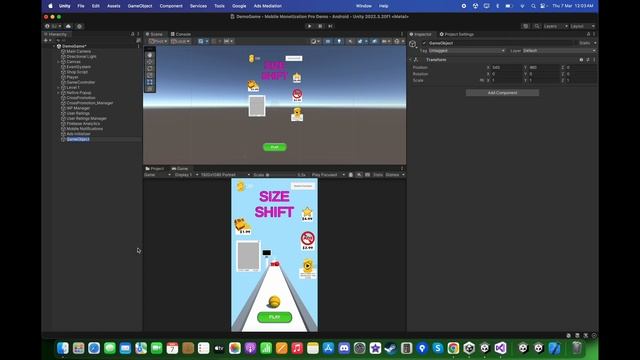Select EventSystem in Hierarchy
The image size is (640, 360).
(x=78, y=67)
